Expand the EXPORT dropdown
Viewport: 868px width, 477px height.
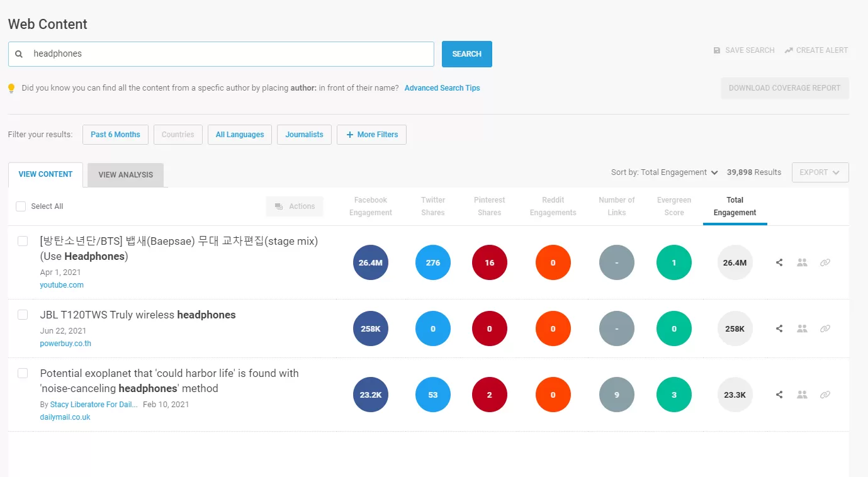820,172
